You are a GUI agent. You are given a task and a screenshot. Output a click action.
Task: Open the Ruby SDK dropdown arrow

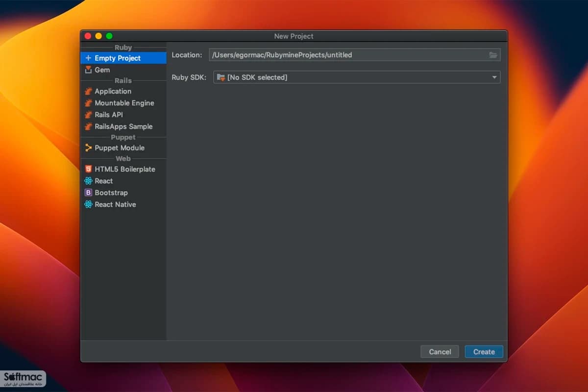[x=494, y=77]
